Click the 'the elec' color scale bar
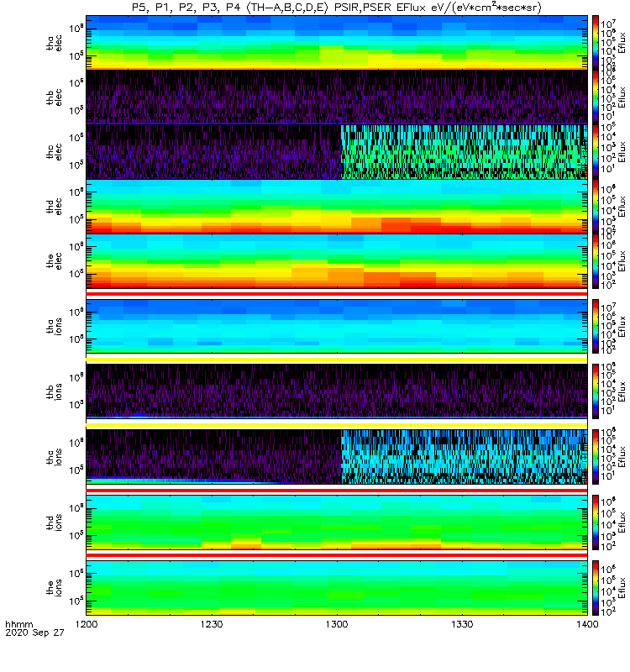 (596, 261)
